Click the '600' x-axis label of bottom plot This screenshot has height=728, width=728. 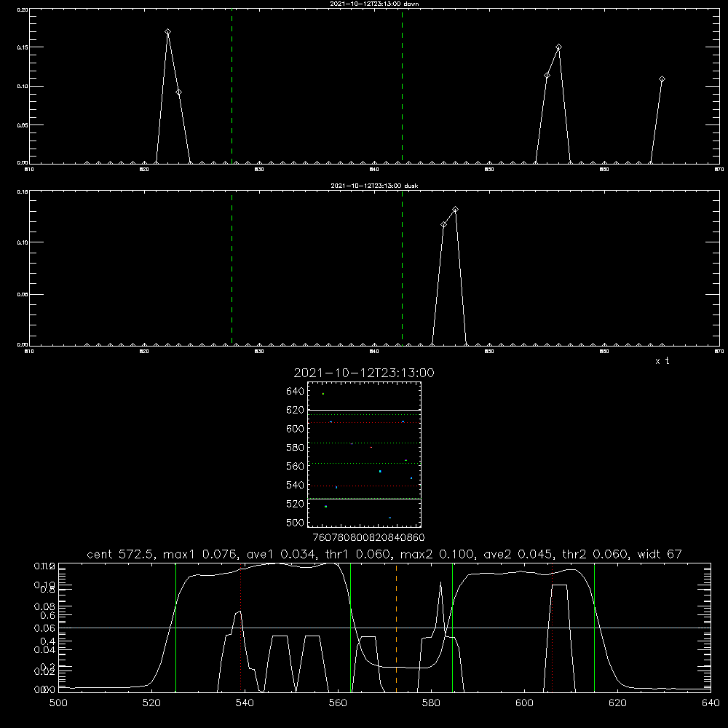pyautogui.click(x=525, y=703)
